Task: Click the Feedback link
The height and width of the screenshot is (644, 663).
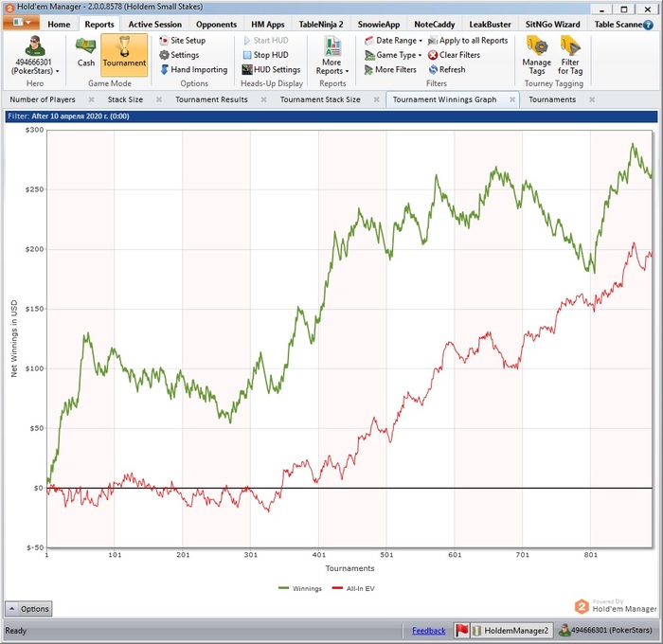Action: [x=429, y=631]
